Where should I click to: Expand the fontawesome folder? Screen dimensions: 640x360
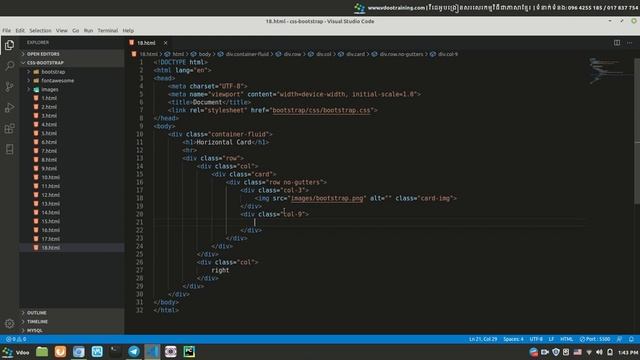click(58, 80)
